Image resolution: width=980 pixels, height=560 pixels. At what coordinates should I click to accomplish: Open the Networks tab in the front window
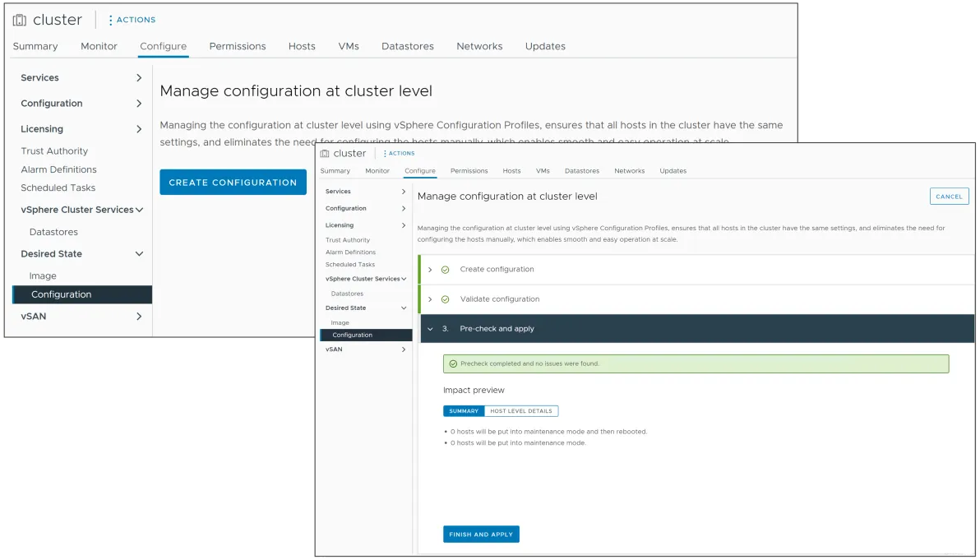pyautogui.click(x=630, y=171)
